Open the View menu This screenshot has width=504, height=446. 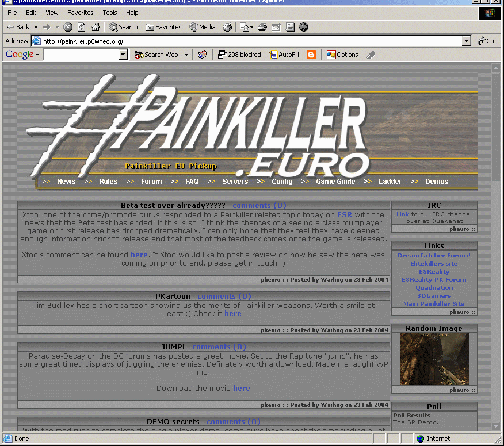(52, 13)
